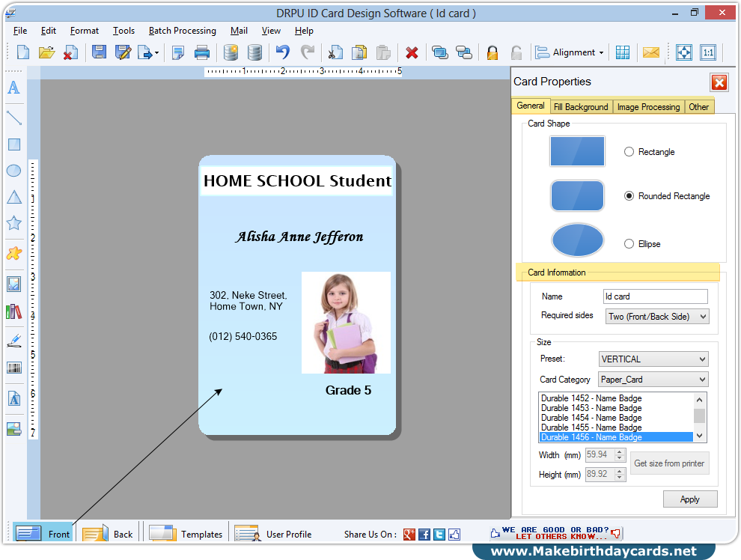Send the card by email with the envelope icon
This screenshot has height=560, width=741.
[650, 52]
